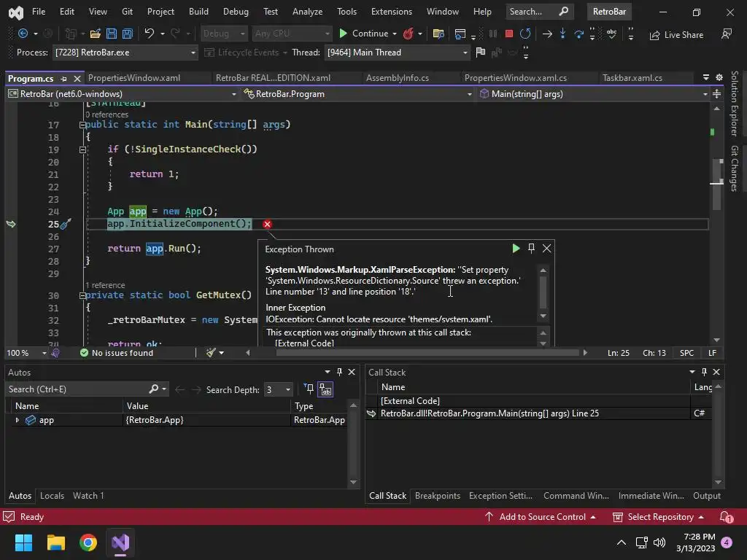Click the Navigate Backward icon

[x=23, y=34]
